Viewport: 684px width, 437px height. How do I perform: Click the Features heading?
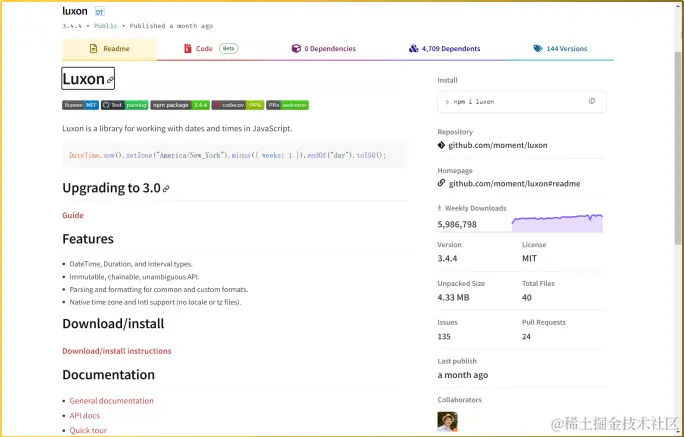[x=88, y=239]
